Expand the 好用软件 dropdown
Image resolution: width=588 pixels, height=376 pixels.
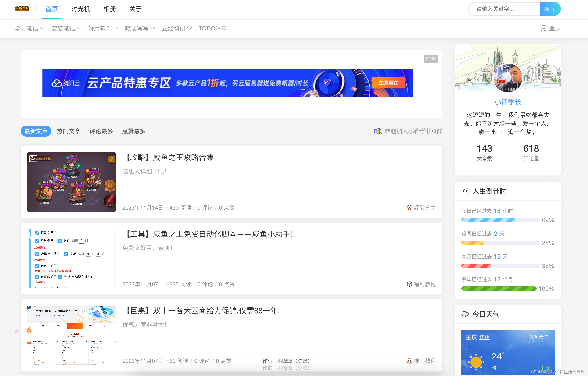(103, 29)
